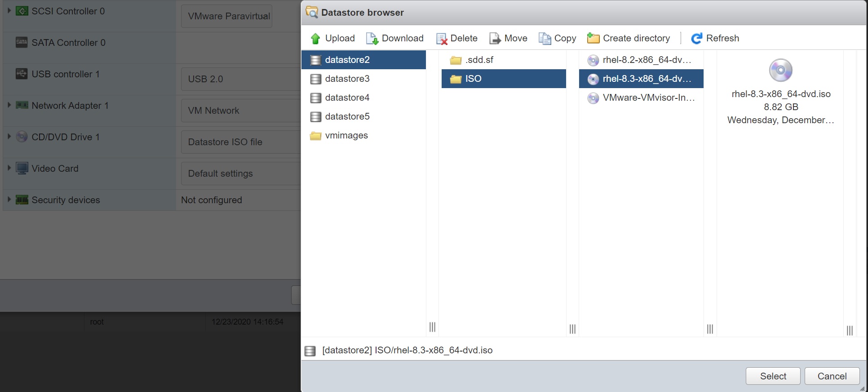The width and height of the screenshot is (868, 392).
Task: Click the Download page icon
Action: (372, 39)
